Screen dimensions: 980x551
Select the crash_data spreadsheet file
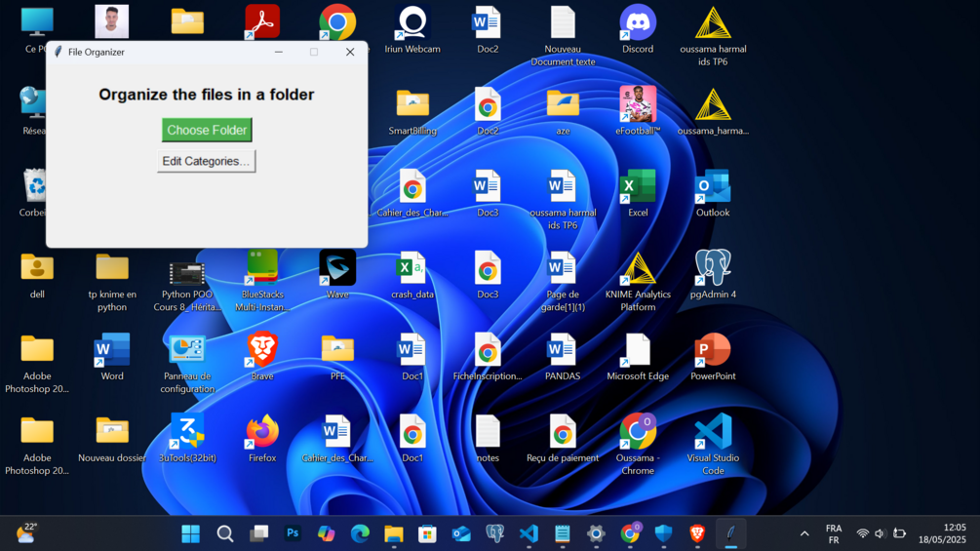pos(412,275)
